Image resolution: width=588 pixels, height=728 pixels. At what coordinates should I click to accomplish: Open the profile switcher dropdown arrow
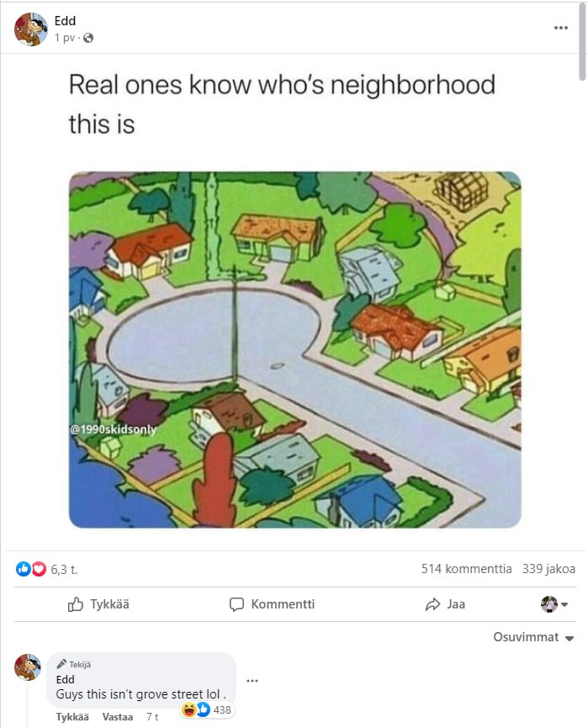click(x=564, y=604)
